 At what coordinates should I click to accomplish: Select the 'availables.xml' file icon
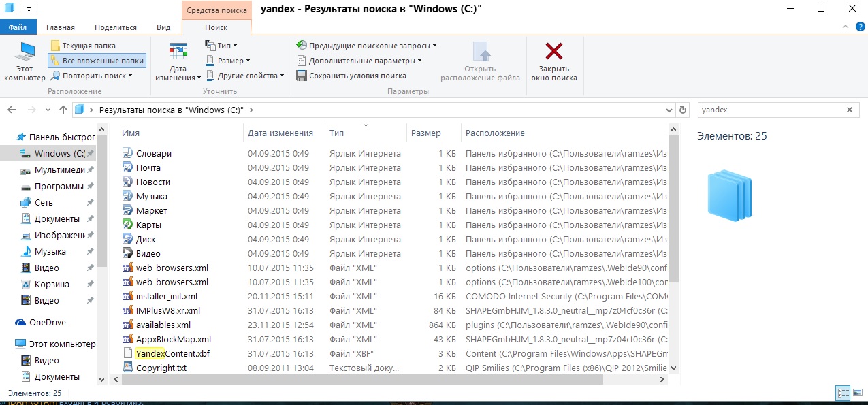click(128, 325)
